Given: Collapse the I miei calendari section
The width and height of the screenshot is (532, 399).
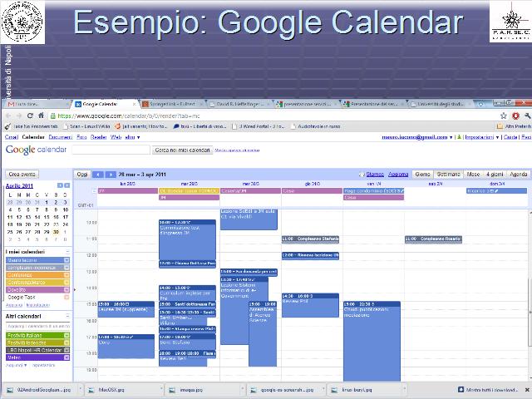Looking at the screenshot, I should coord(67,252).
